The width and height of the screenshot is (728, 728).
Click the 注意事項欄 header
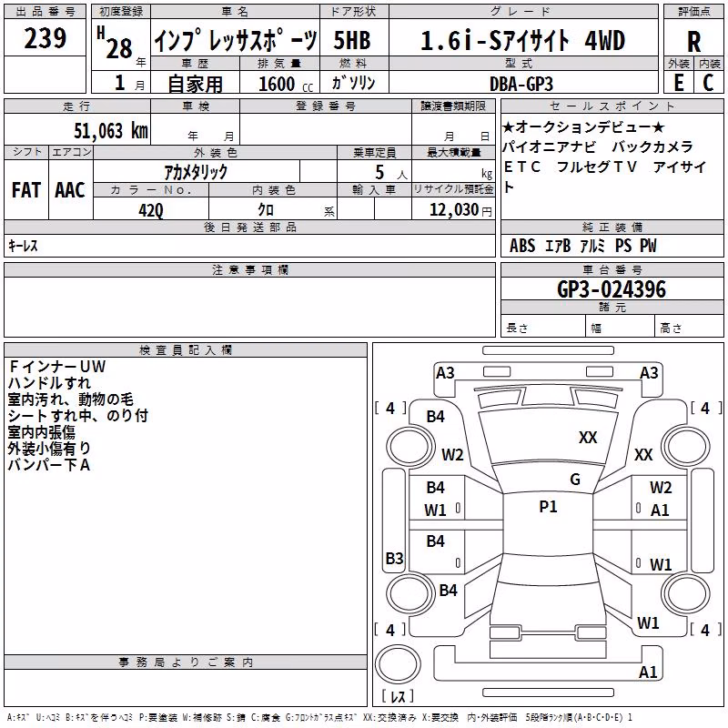click(x=249, y=269)
